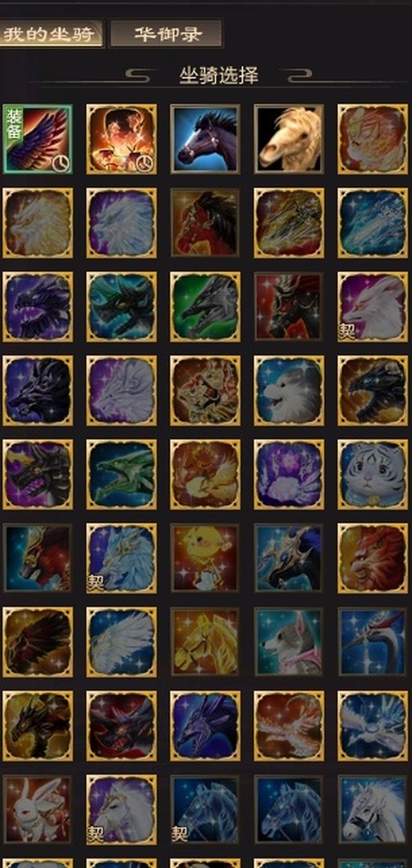The height and width of the screenshot is (868, 412).
Task: Open the 华御录 tab
Action: coord(166,34)
